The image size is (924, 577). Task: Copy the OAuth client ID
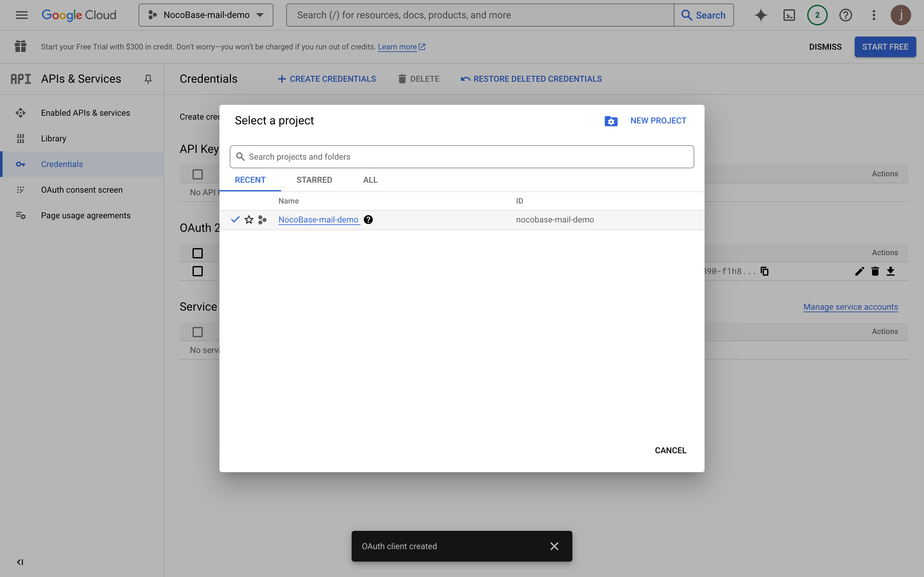point(765,271)
